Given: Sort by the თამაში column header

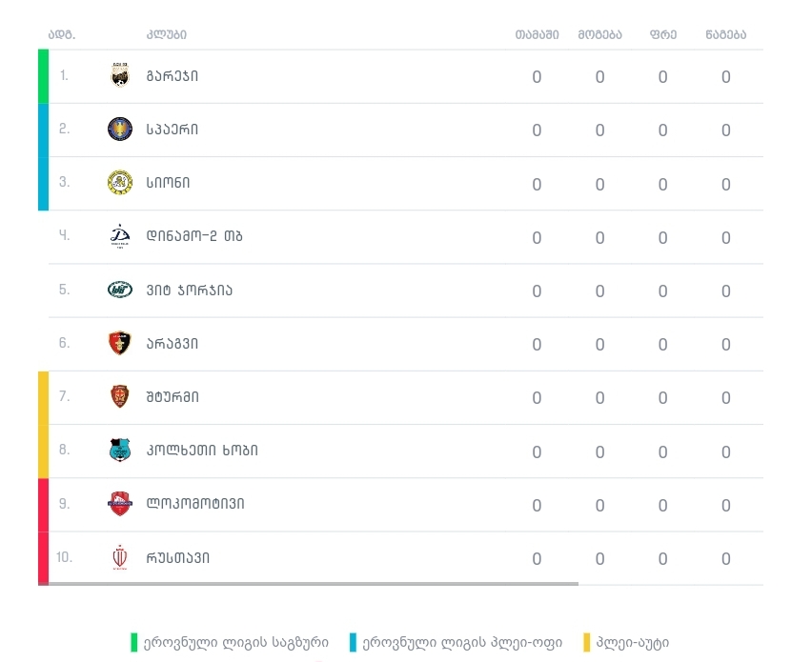Looking at the screenshot, I should (537, 35).
